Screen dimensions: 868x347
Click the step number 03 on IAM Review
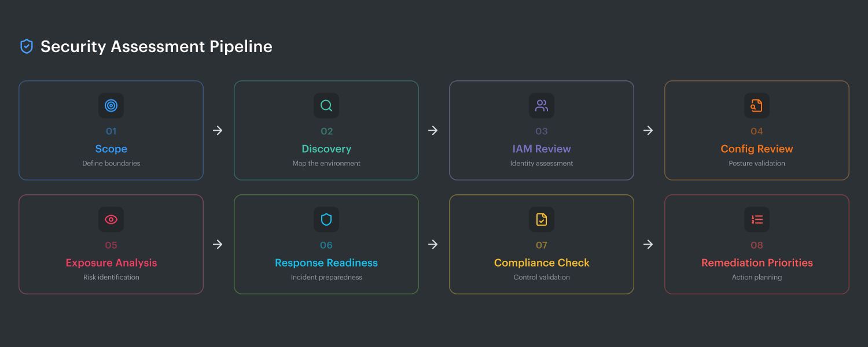tap(541, 131)
